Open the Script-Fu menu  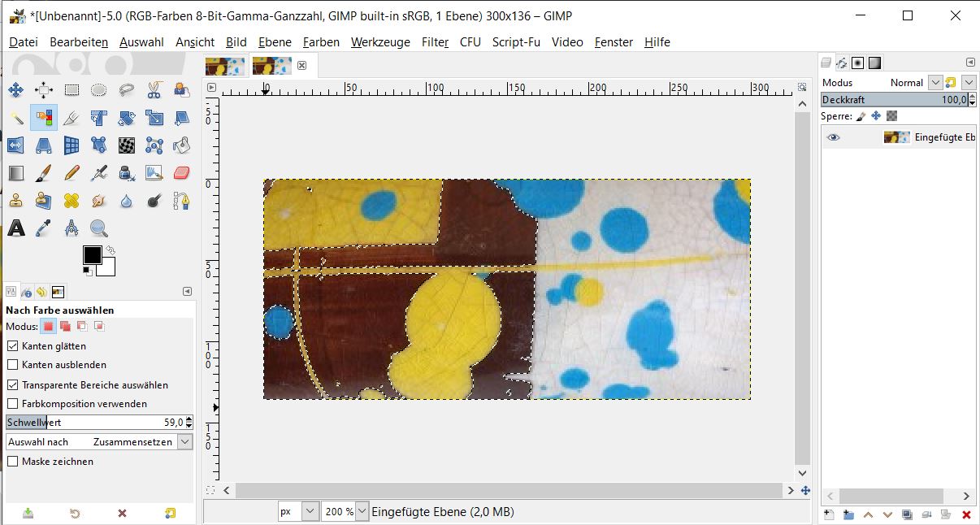[516, 42]
